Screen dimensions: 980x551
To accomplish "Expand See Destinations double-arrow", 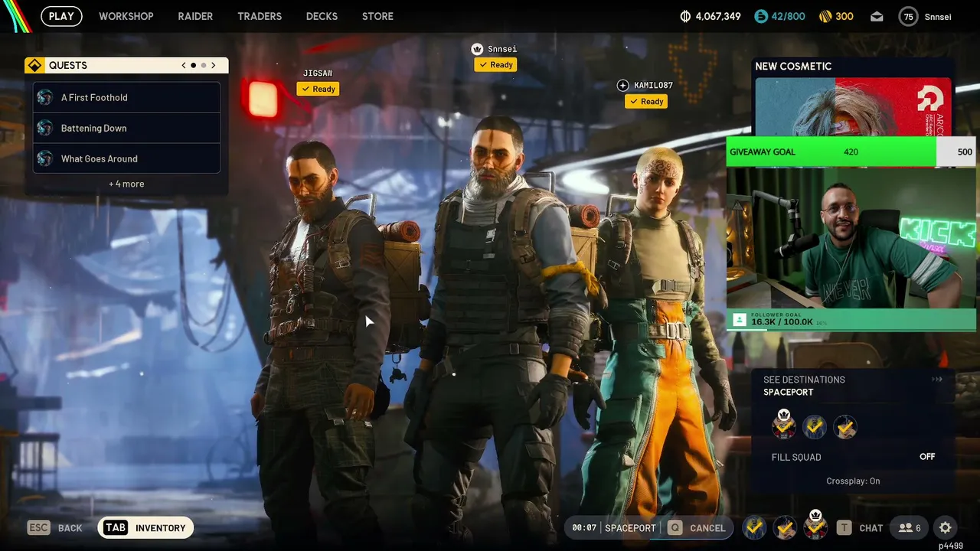I will pos(937,380).
